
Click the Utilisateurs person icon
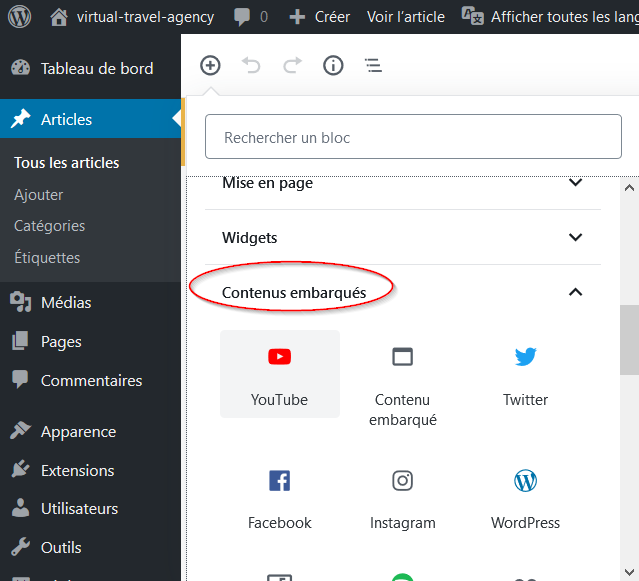[x=20, y=508]
